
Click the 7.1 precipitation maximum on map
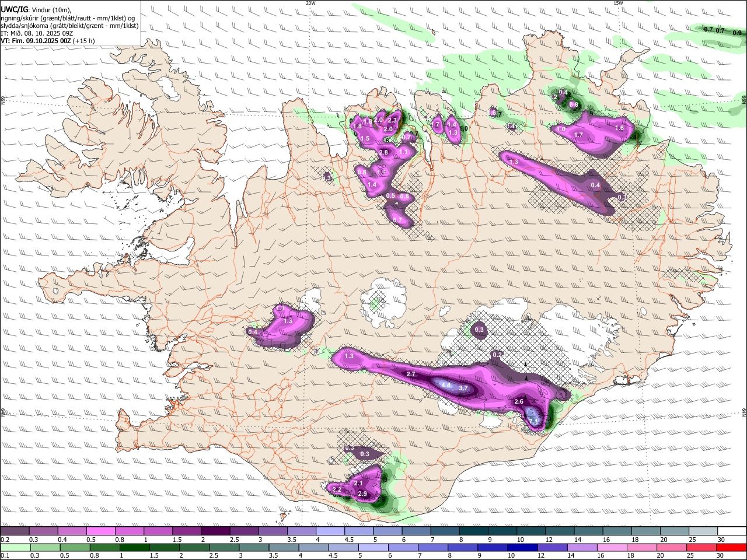tap(533, 420)
